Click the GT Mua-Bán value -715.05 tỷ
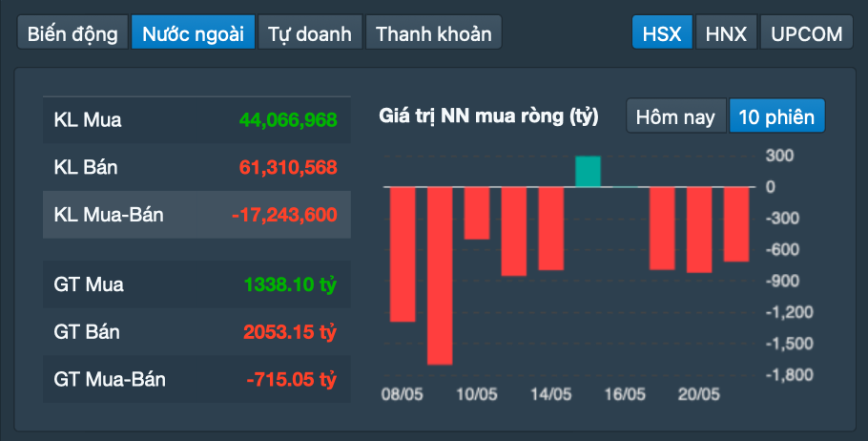 [291, 380]
